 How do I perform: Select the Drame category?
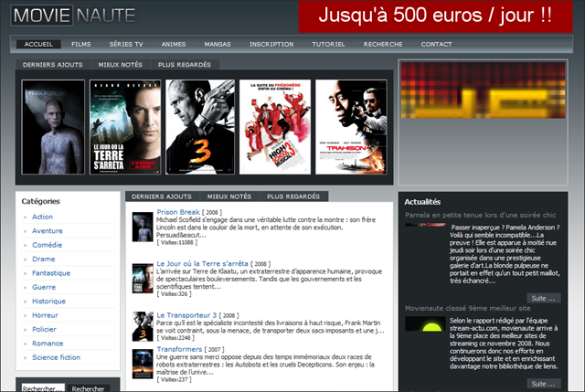click(43, 259)
